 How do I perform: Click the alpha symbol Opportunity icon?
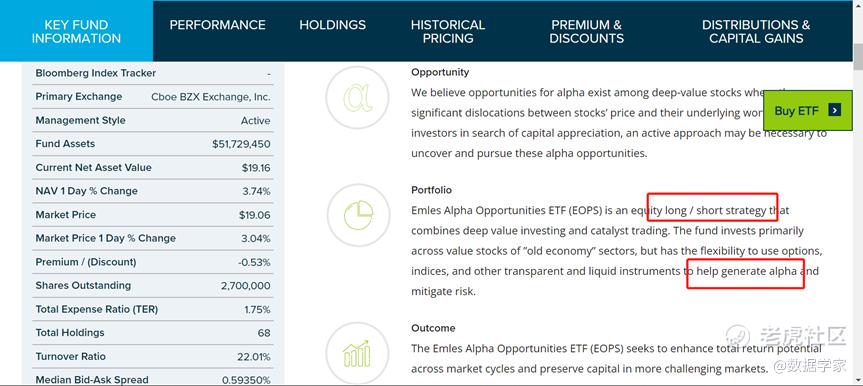pos(358,97)
